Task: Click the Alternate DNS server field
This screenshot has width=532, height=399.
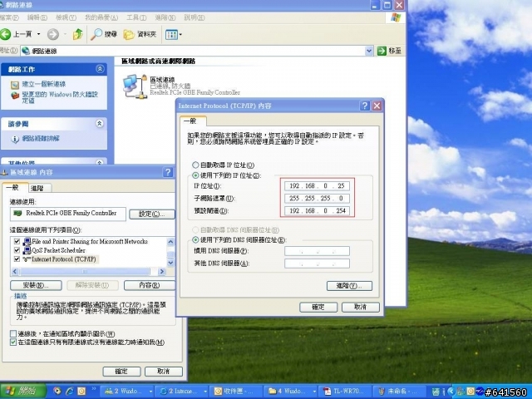Action: (x=317, y=264)
